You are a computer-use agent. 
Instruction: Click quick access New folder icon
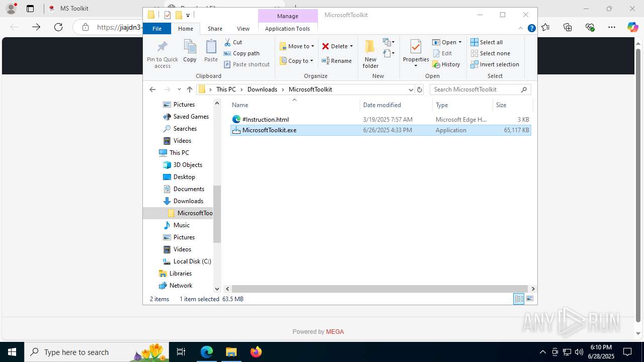point(178,15)
